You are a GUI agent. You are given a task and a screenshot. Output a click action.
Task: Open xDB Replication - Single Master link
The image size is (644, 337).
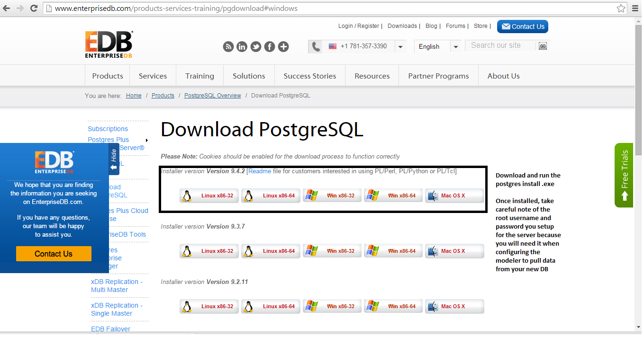pyautogui.click(x=117, y=309)
